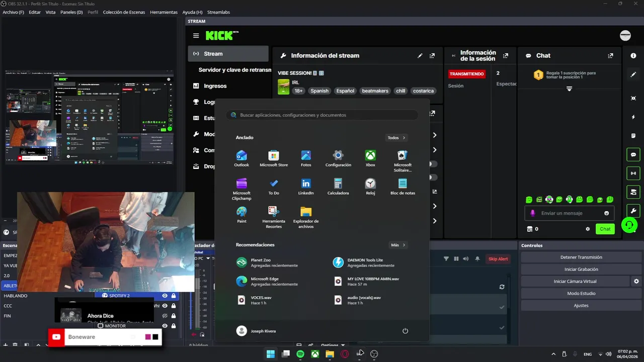Launch the pinned Xbox app

[370, 158]
